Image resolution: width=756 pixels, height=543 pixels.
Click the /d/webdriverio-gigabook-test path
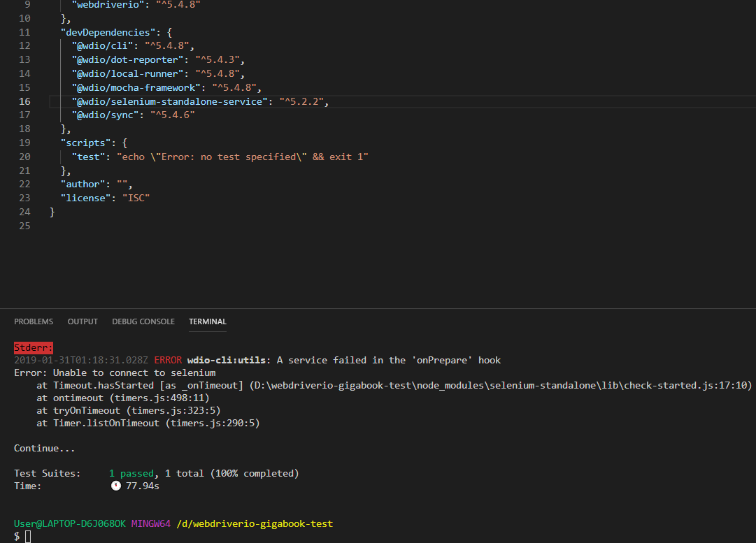(x=255, y=523)
